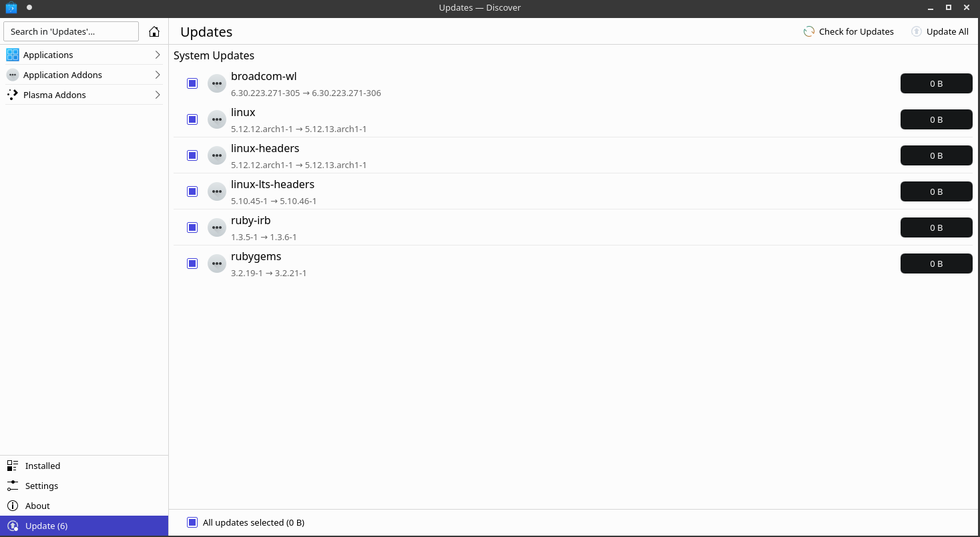The image size is (980, 537).
Task: Open the Installed page in the sidebar
Action: coord(84,466)
